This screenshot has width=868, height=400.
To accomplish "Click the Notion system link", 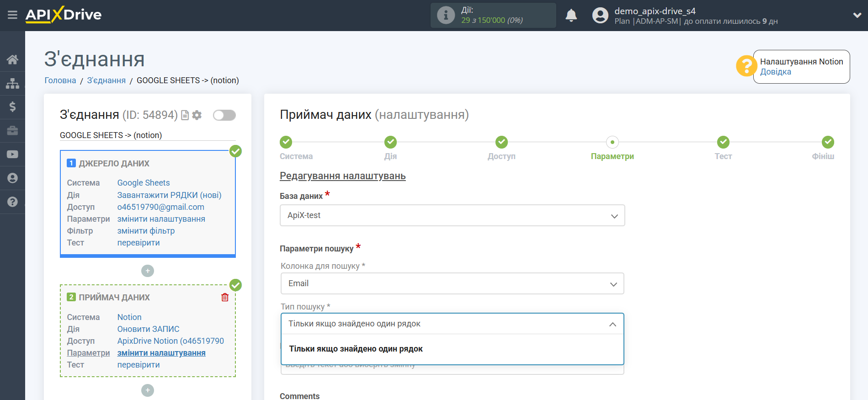I will click(x=129, y=317).
